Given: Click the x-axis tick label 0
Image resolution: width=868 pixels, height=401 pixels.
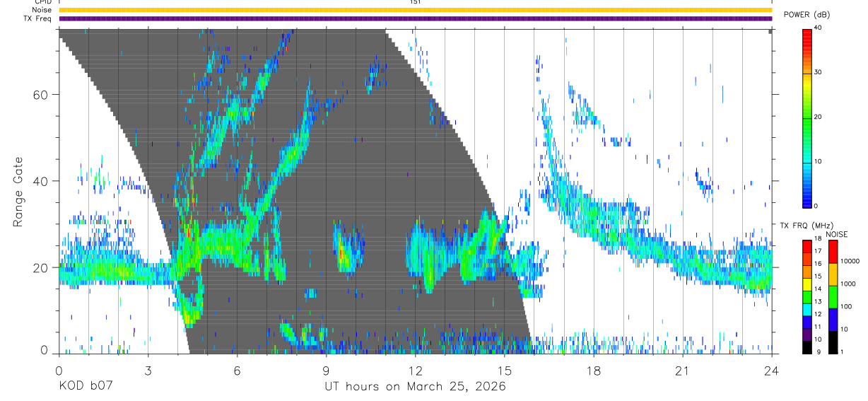Looking at the screenshot, I should click(x=59, y=370).
